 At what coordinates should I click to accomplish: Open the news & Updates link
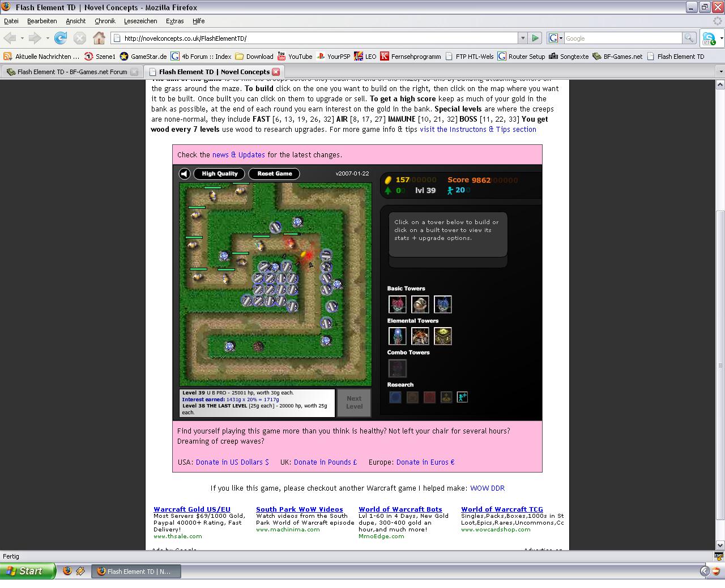238,154
